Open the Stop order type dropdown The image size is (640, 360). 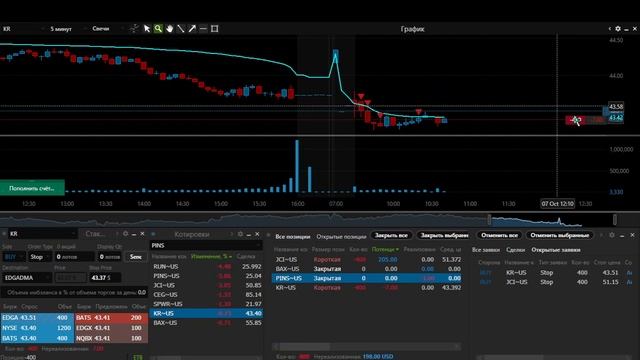(x=39, y=257)
